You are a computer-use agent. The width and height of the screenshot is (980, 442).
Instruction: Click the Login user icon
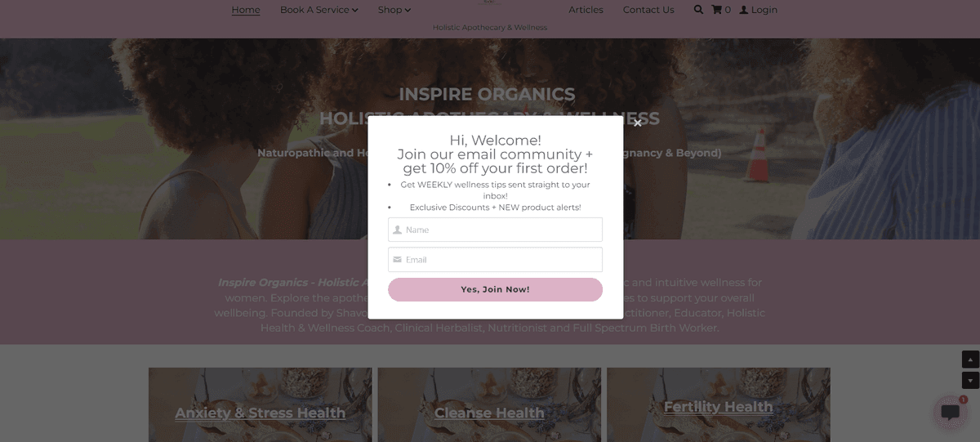point(744,10)
